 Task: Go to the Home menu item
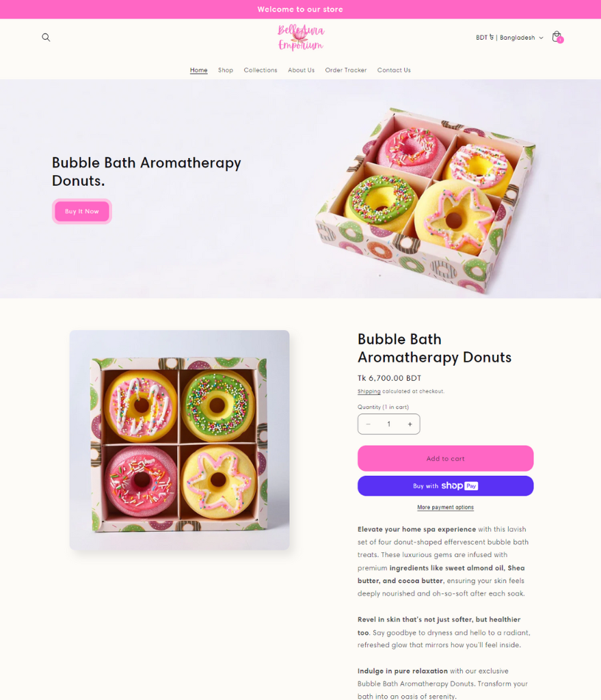point(199,70)
